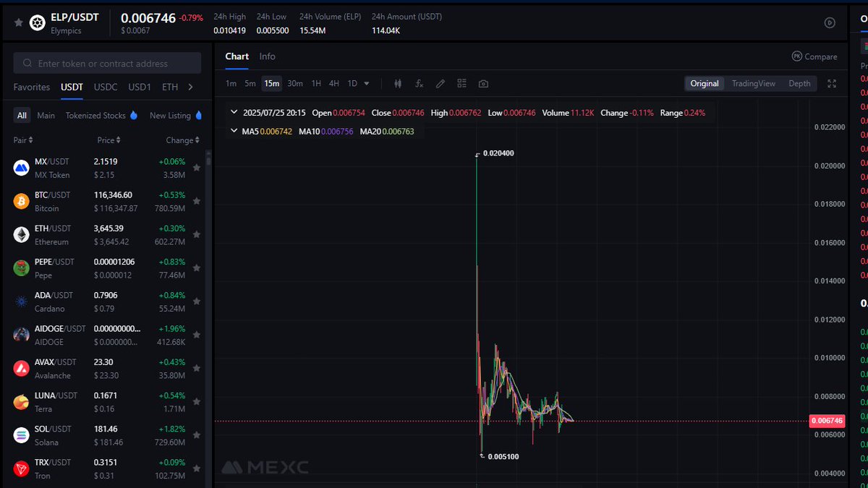Click the search magnifier icon

click(x=27, y=64)
